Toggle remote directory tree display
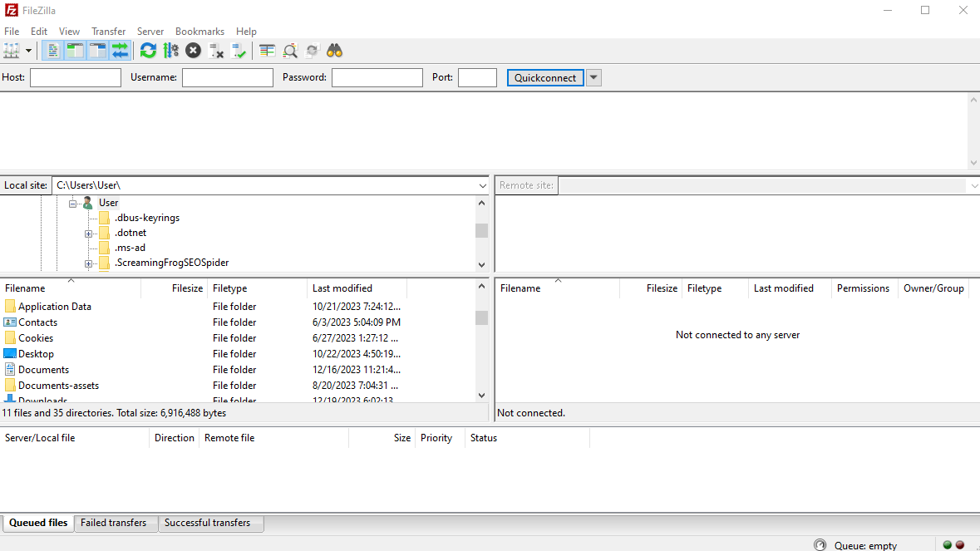This screenshot has width=980, height=551. click(97, 51)
